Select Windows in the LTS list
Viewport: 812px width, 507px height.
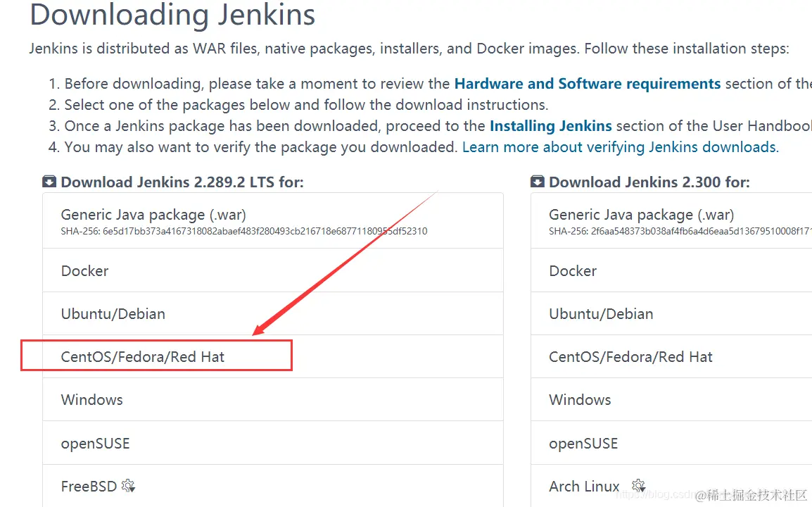[x=273, y=400]
